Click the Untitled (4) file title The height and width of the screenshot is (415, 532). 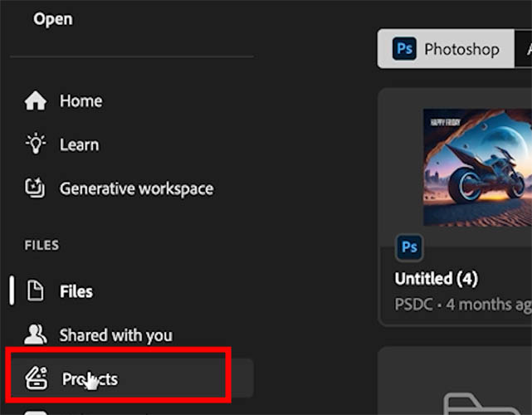pyautogui.click(x=437, y=279)
